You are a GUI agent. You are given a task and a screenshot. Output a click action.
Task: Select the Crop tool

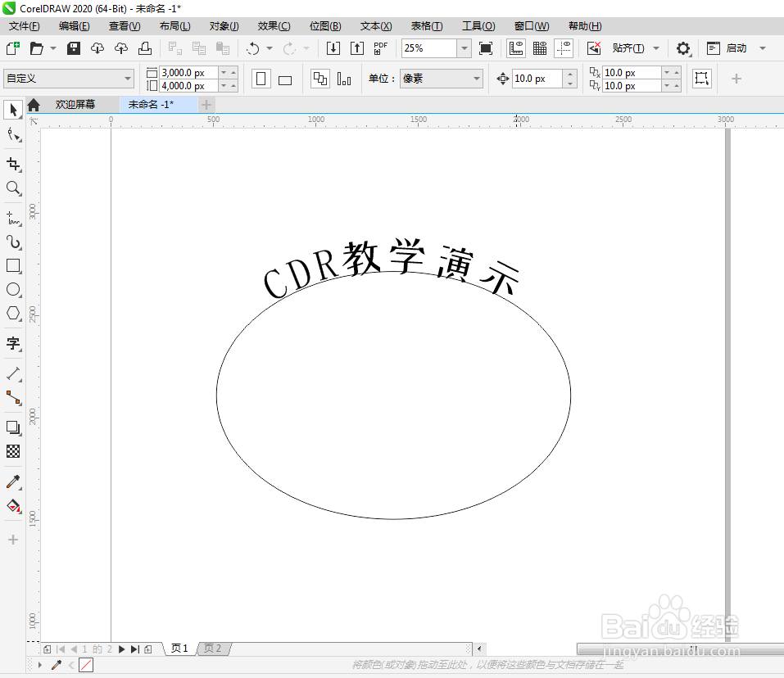pyautogui.click(x=13, y=164)
